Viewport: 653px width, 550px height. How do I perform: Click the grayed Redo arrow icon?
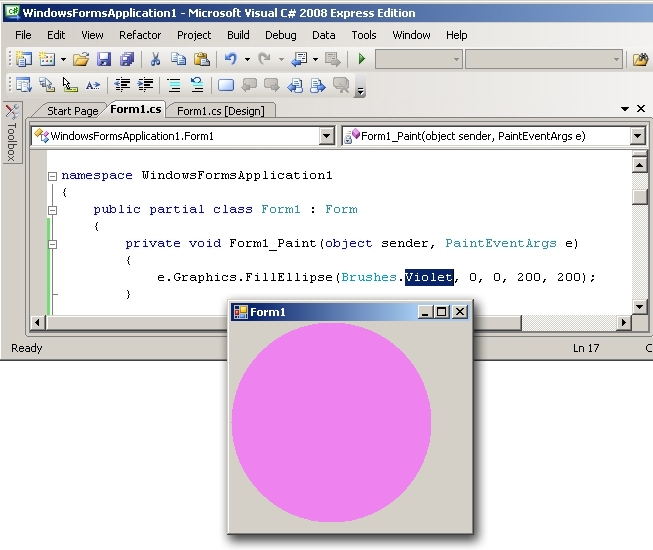click(x=264, y=59)
